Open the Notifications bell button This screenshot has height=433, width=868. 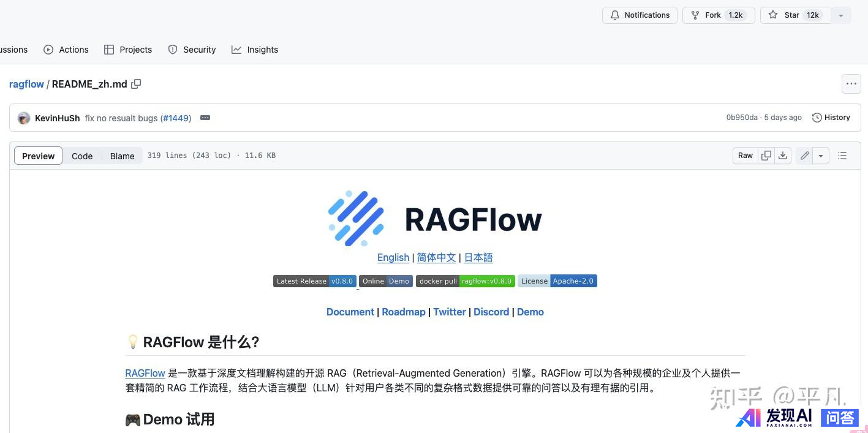pos(640,15)
